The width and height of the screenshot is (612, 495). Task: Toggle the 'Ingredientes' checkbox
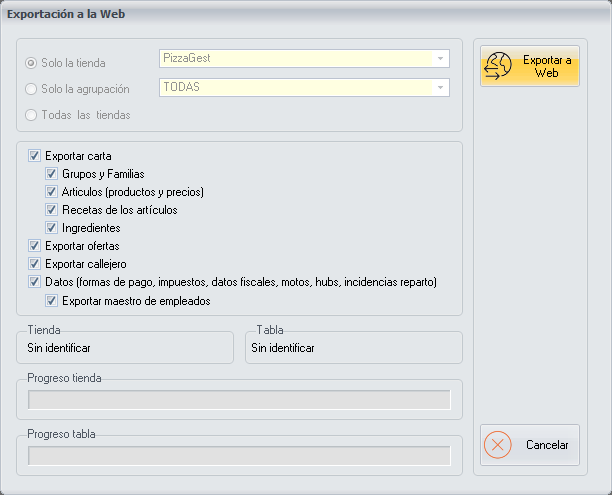pyautogui.click(x=52, y=228)
